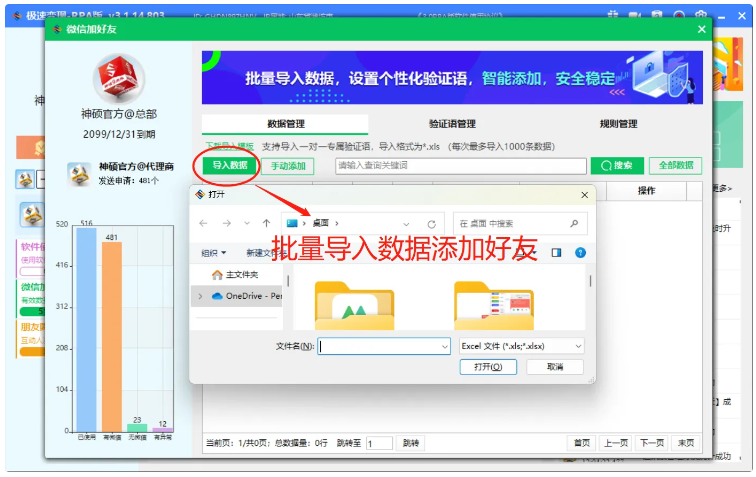Click the banner 批量导入数据 image
Screen dimensions: 756x477
pos(452,77)
